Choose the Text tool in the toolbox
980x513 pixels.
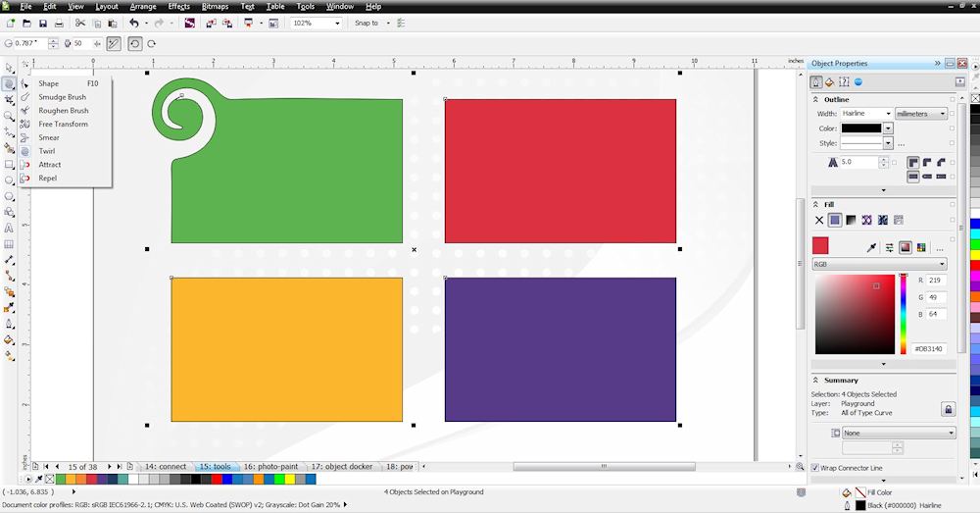point(9,228)
